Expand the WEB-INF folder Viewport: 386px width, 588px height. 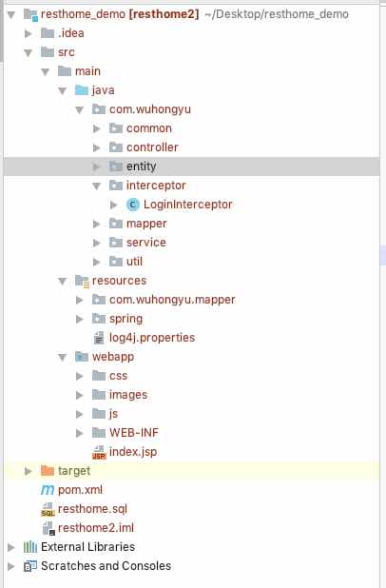pyautogui.click(x=80, y=433)
